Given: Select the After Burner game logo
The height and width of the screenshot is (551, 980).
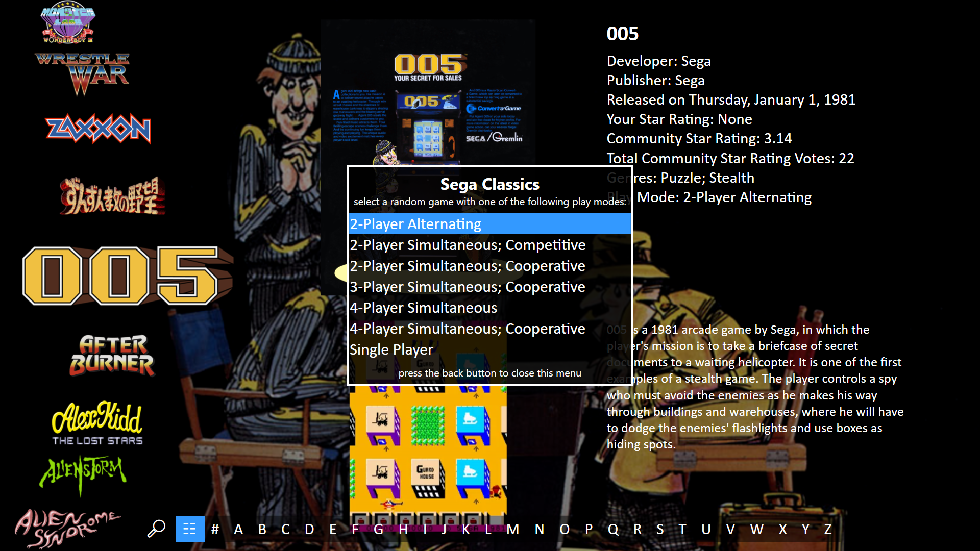Looking at the screenshot, I should click(112, 355).
